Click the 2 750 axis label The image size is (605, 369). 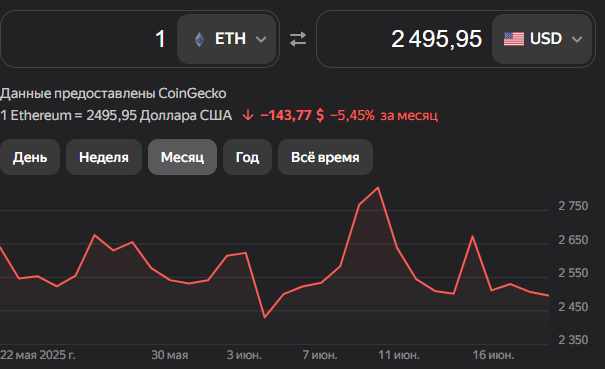coord(573,206)
